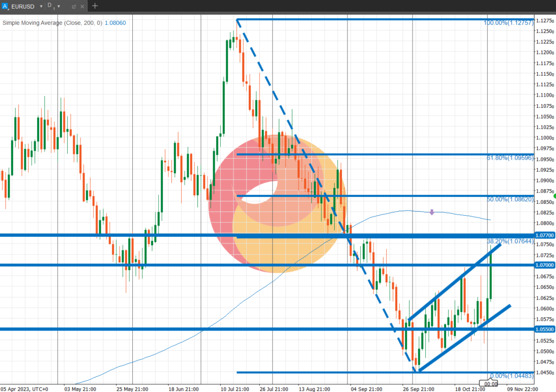Click the 1.07700 horizontal line price tag

(544, 235)
